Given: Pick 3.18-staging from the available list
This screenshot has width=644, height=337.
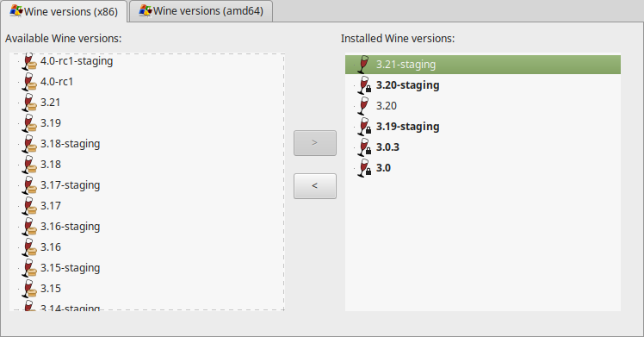Looking at the screenshot, I should point(71,144).
